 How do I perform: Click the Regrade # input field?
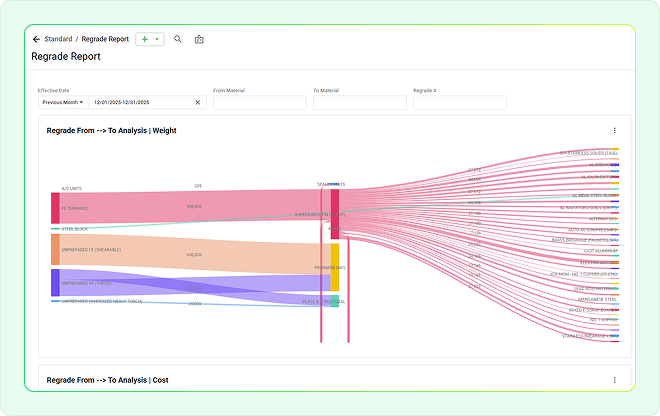pyautogui.click(x=459, y=102)
